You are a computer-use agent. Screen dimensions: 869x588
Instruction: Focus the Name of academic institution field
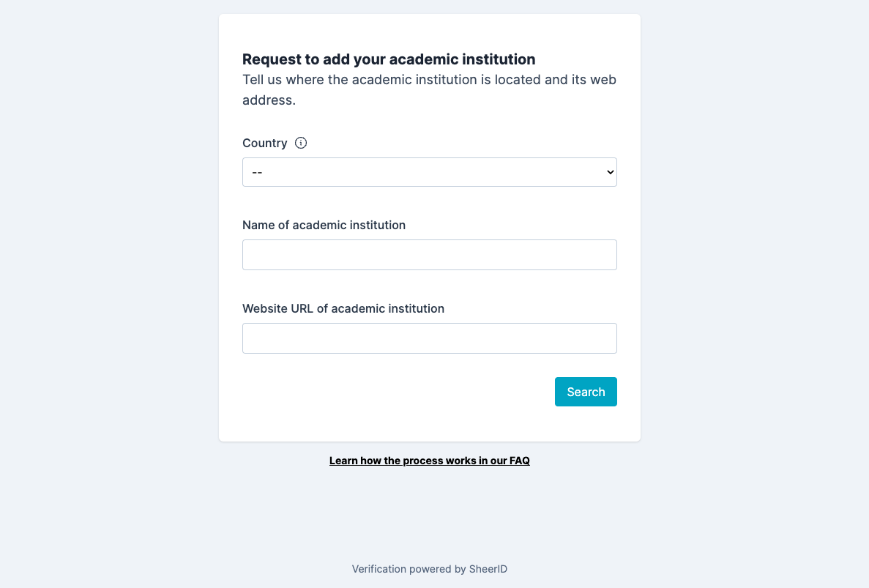[x=430, y=255]
